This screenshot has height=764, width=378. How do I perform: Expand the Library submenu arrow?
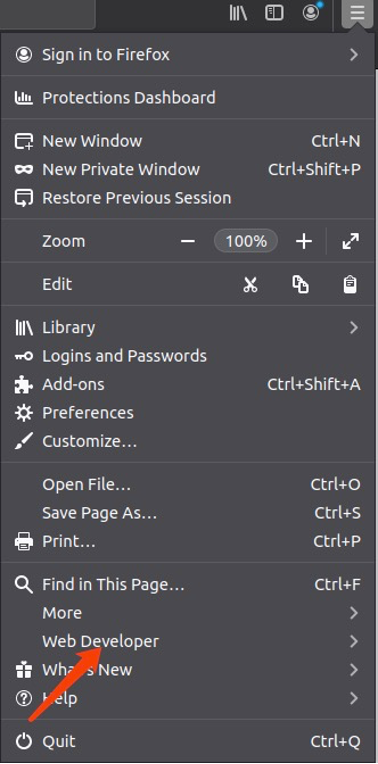point(354,327)
